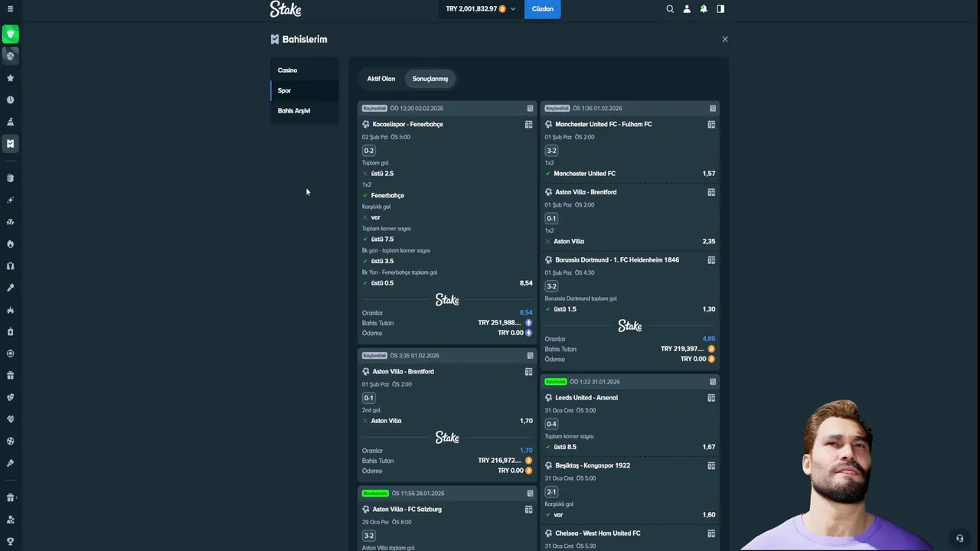Open Leeds United - Arsenal match link
This screenshot has width=980, height=551.
[586, 398]
